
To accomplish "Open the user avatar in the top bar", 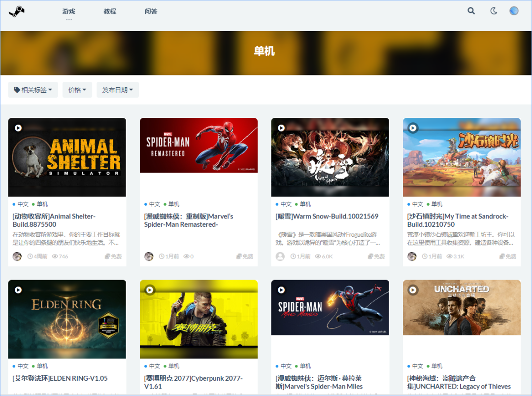I will (x=514, y=11).
